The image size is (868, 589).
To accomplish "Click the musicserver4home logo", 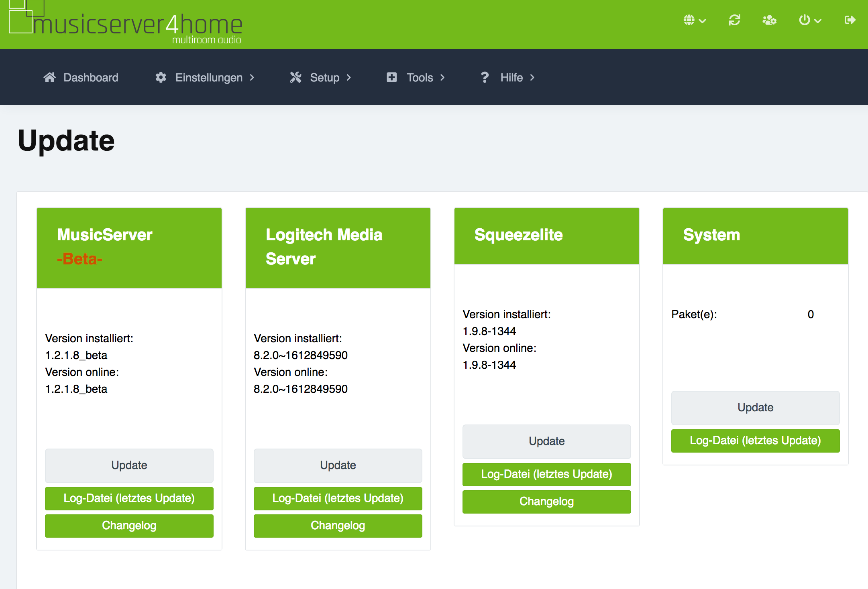I will [x=125, y=23].
